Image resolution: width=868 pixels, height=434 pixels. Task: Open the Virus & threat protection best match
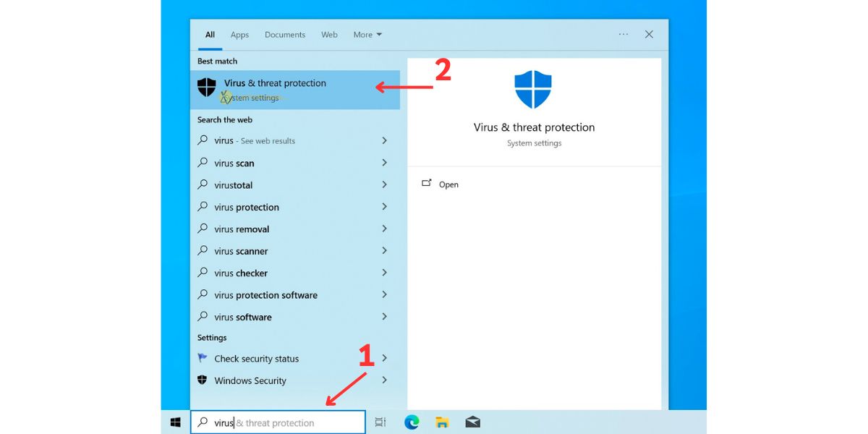point(295,90)
